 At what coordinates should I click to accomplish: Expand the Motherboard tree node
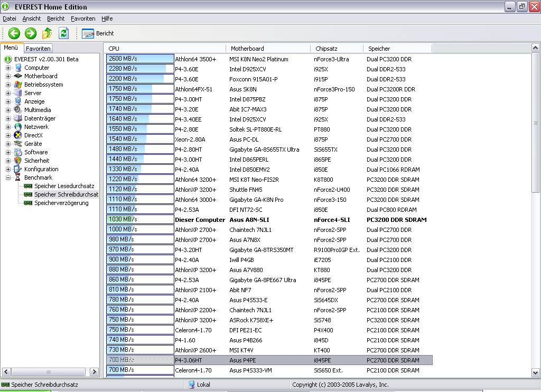pyautogui.click(x=8, y=76)
